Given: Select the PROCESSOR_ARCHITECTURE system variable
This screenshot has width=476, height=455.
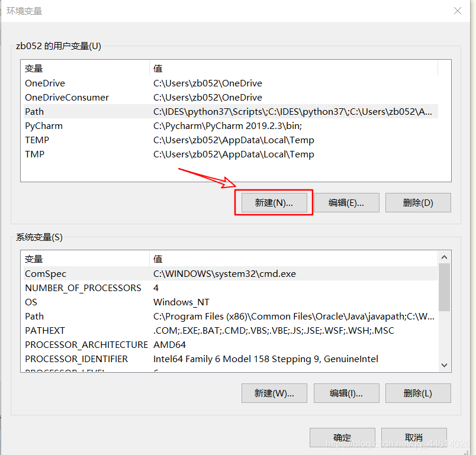Looking at the screenshot, I should pyautogui.click(x=231, y=344).
